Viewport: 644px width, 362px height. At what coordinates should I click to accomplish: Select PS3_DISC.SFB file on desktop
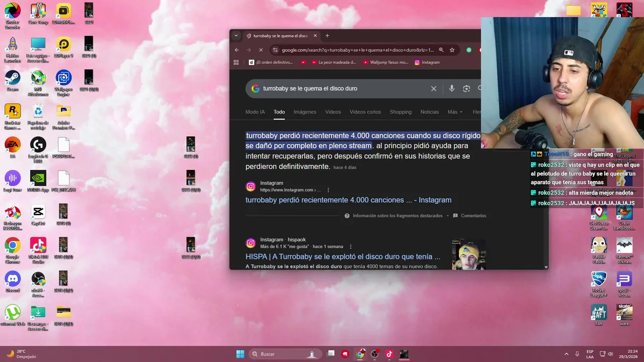click(x=63, y=182)
